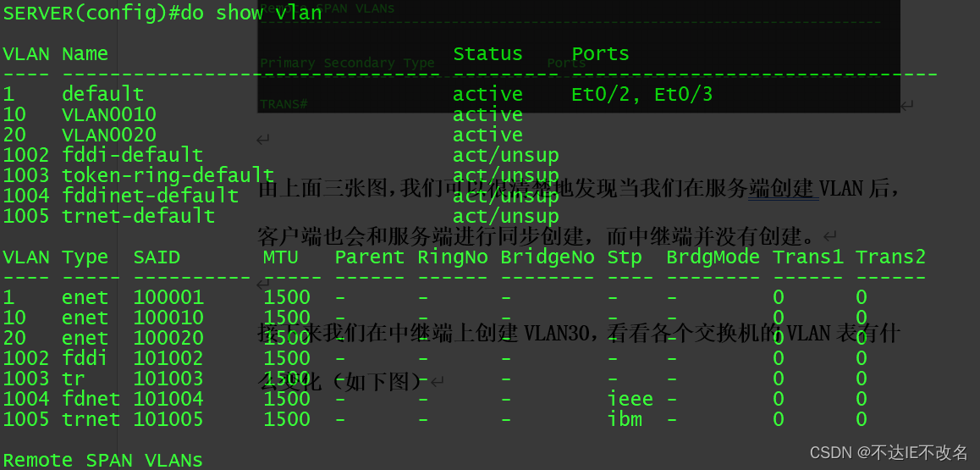Click the MTU column header
Viewport: 980px width, 470px height.
point(281,257)
